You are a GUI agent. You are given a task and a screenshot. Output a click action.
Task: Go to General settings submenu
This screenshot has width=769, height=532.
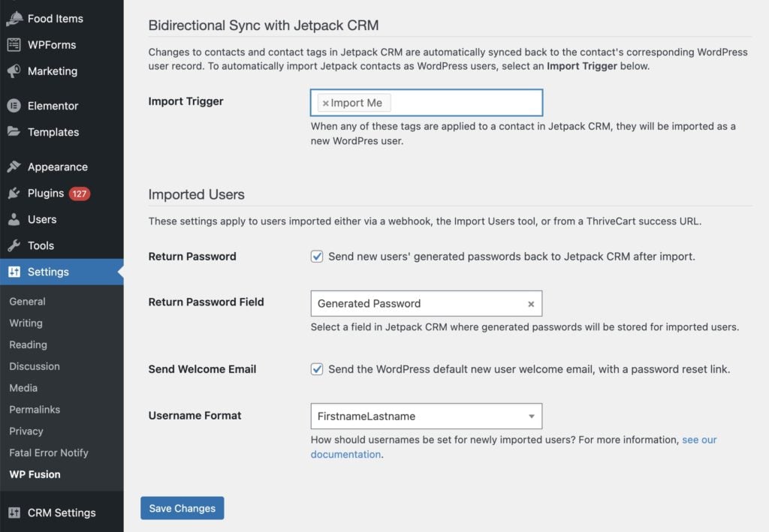[28, 302]
